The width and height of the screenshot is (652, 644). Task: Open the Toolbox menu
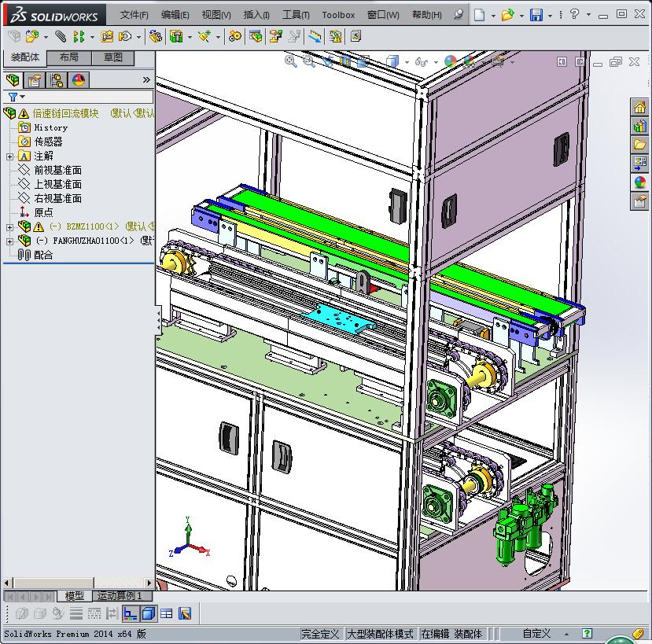[x=338, y=15]
